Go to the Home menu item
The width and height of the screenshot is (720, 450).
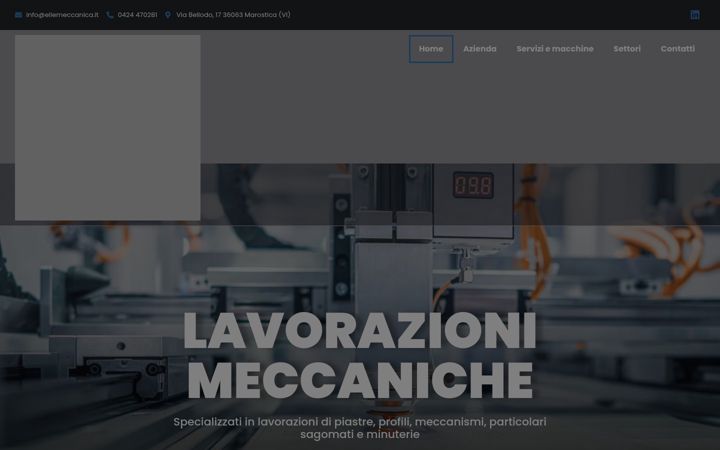(x=431, y=49)
